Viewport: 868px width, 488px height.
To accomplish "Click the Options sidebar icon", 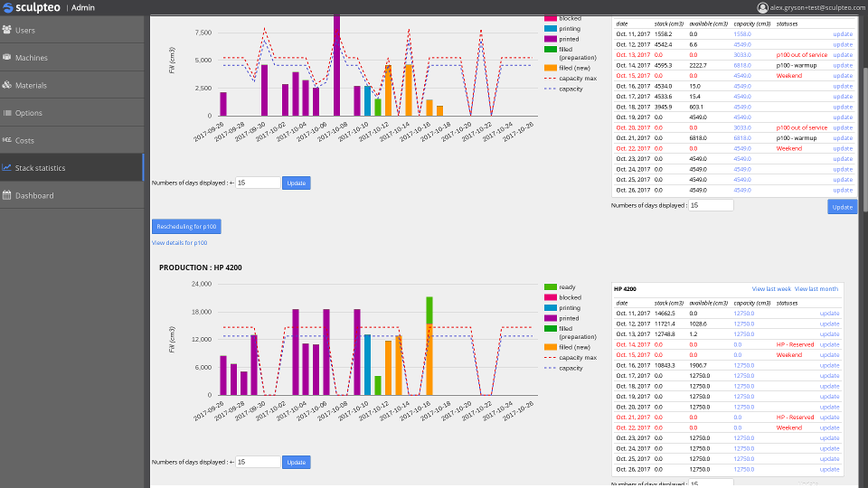I will pyautogui.click(x=6, y=113).
